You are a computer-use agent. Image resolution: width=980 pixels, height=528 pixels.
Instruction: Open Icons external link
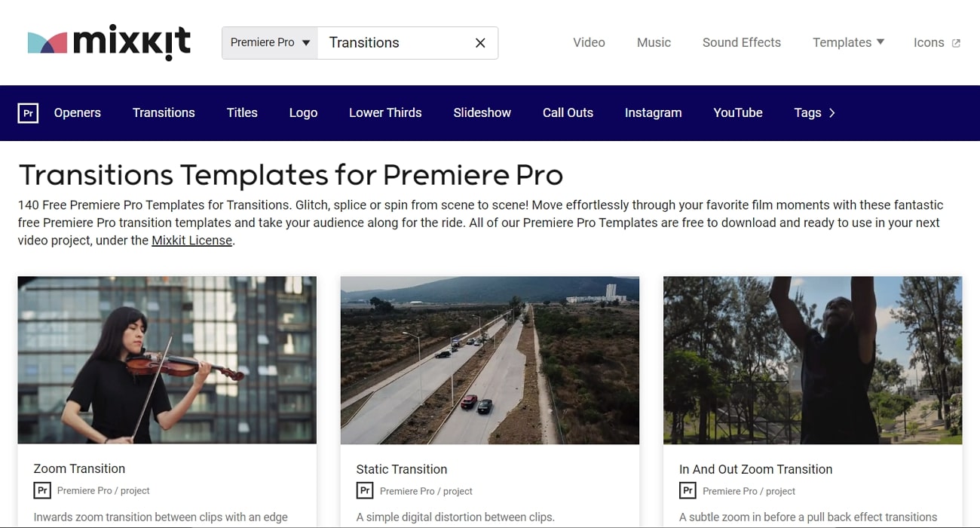point(936,43)
